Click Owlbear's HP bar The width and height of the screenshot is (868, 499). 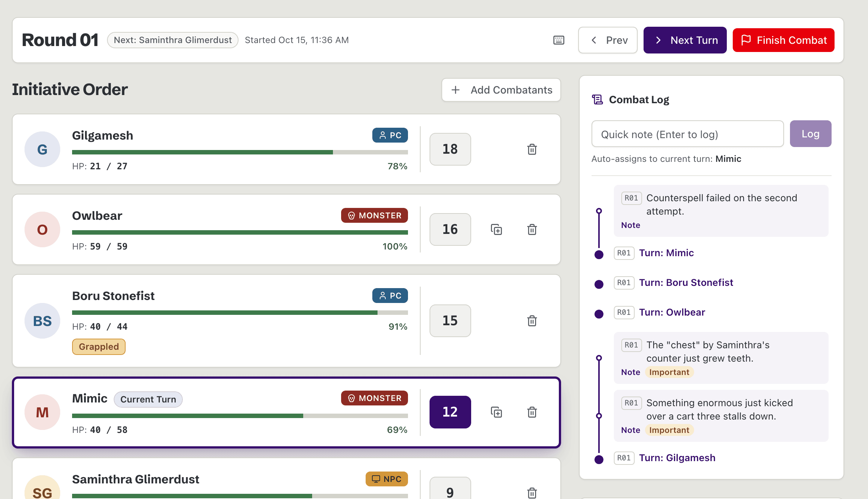[240, 232]
